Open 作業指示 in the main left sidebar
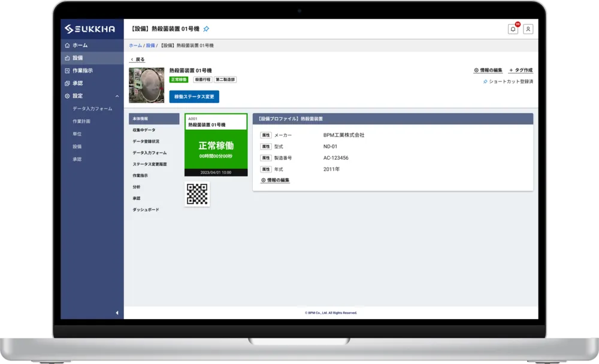The height and width of the screenshot is (364, 599). (92, 70)
